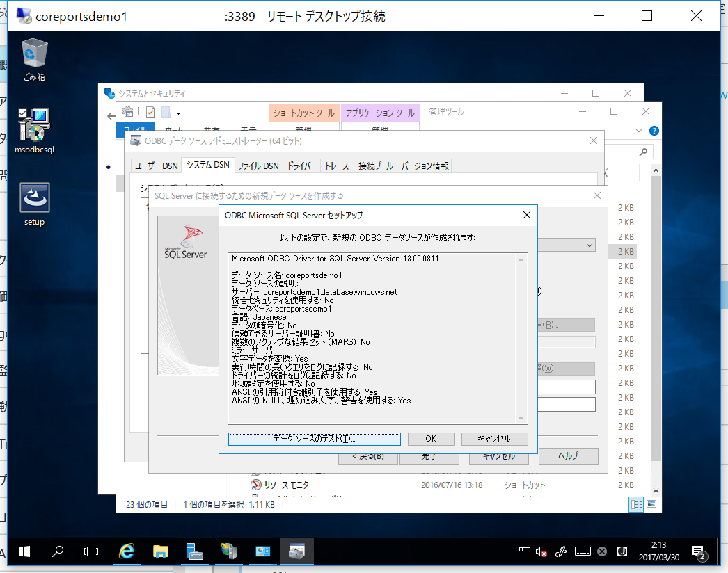Close the ODBC Microsoft SQL Server セットアップ dialog
This screenshot has height=573, width=728.
coord(526,215)
